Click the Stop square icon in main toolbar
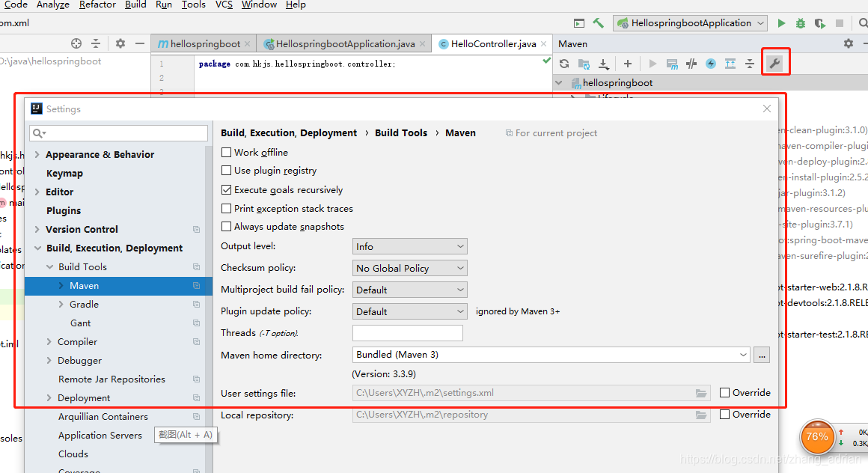Screen dimensions: 868x473 [x=840, y=23]
